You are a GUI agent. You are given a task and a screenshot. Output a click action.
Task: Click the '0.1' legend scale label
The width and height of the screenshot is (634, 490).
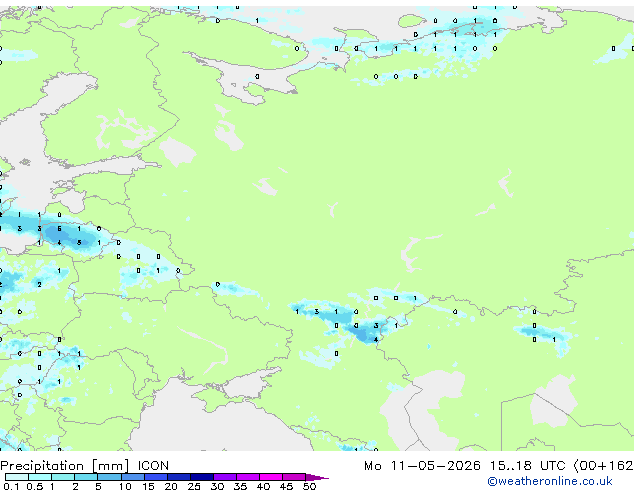click(x=11, y=486)
